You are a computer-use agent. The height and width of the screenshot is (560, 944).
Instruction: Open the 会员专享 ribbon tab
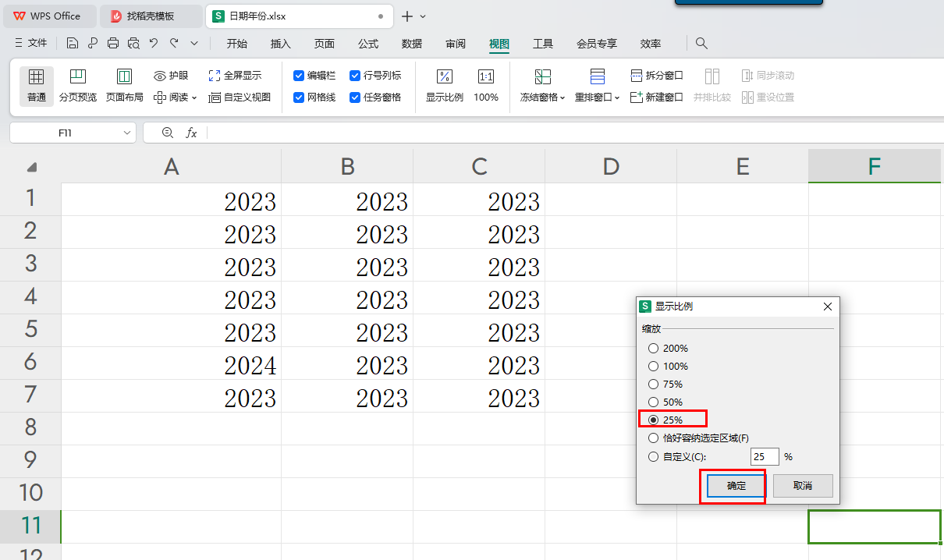tap(597, 44)
